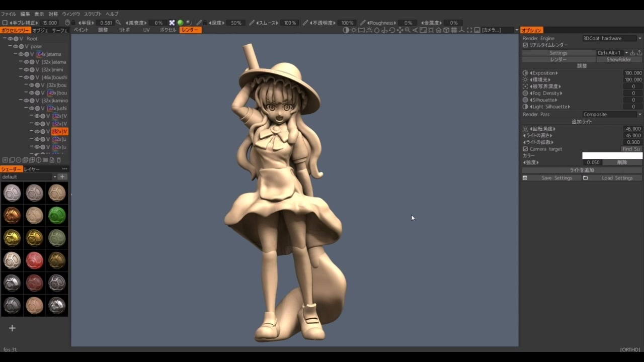Image resolution: width=644 pixels, height=362 pixels.
Task: Select the green shader sphere
Action: click(x=57, y=215)
